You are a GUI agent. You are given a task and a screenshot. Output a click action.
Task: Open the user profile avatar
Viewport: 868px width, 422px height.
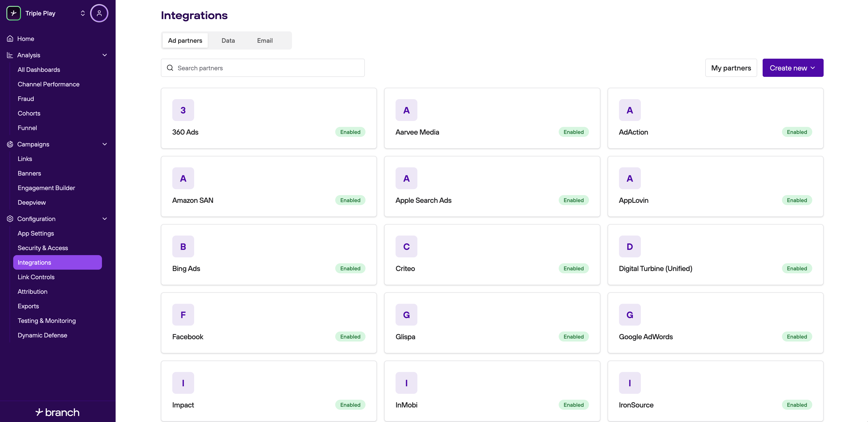pyautogui.click(x=99, y=13)
